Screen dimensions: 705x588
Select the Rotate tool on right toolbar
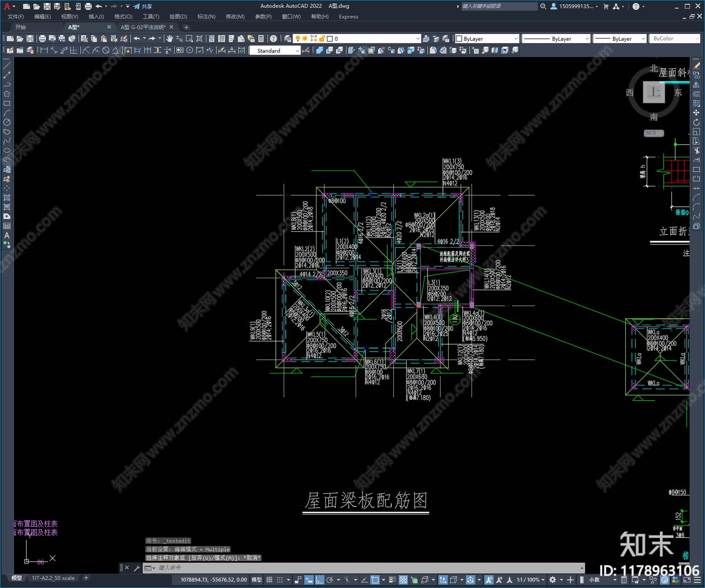(x=696, y=122)
